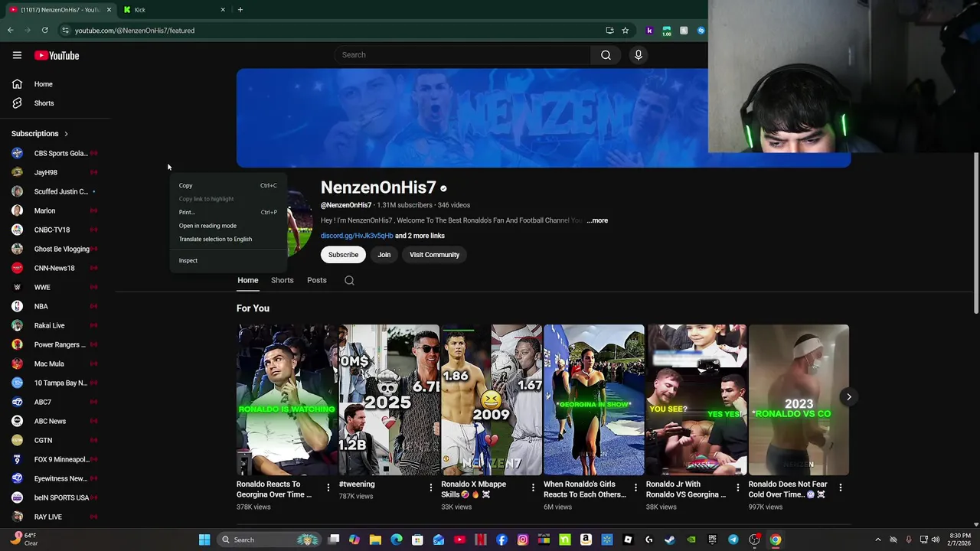The height and width of the screenshot is (551, 980).
Task: Open the discord.gg channel link
Action: tap(357, 236)
